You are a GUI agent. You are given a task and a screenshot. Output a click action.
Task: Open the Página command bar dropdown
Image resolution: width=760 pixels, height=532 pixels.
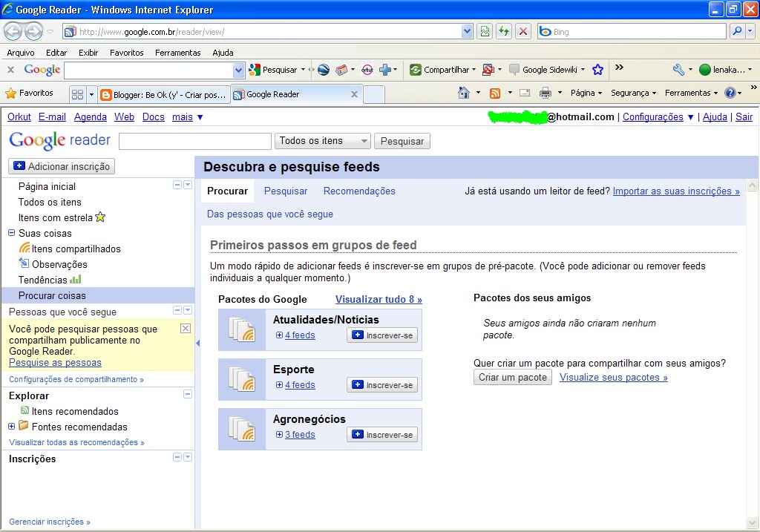[x=586, y=93]
